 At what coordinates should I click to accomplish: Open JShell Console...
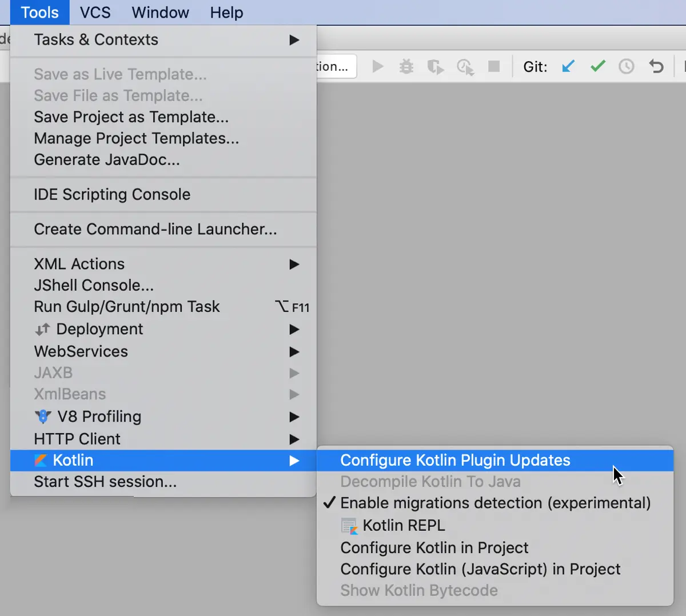tap(163, 285)
